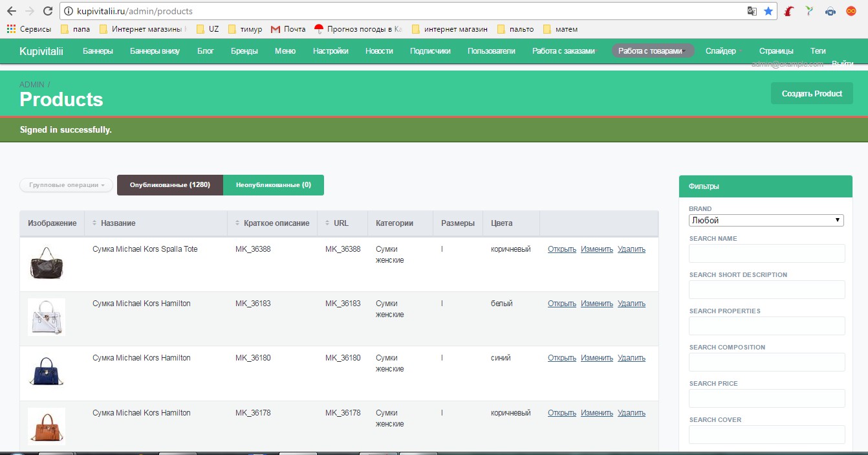
Task: Focus the SEARCH COMPOSITION field
Action: [767, 362]
